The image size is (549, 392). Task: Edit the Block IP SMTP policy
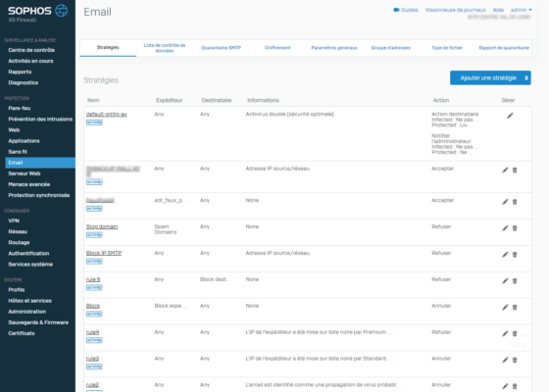click(x=505, y=255)
